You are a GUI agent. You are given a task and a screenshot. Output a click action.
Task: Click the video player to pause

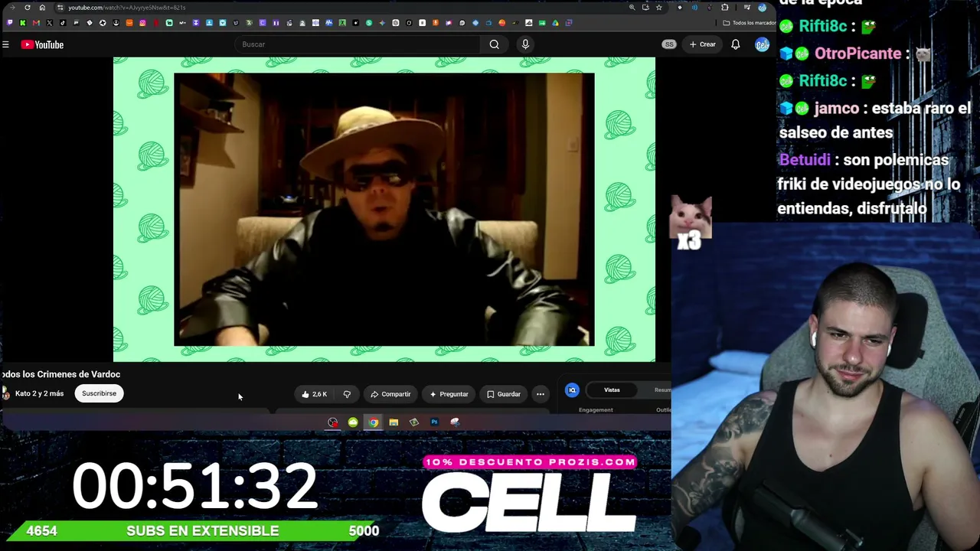pyautogui.click(x=384, y=209)
